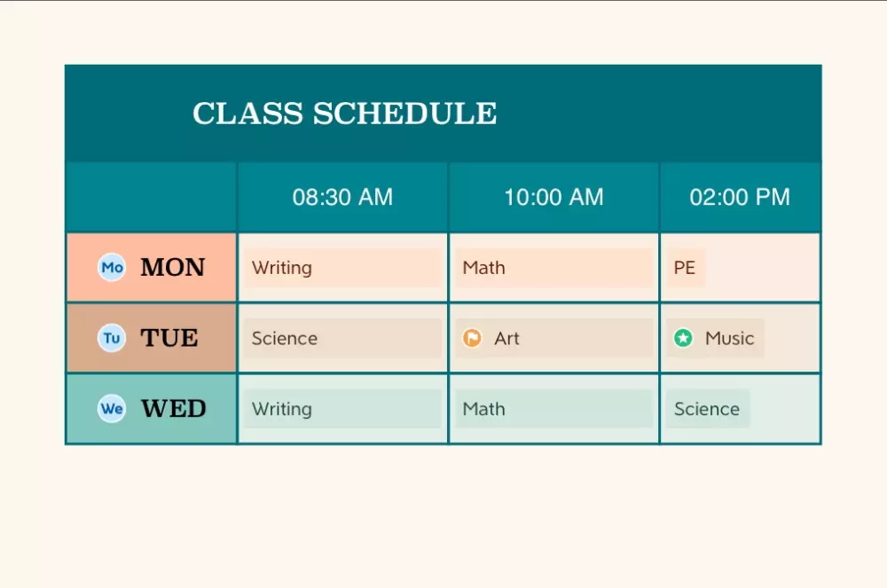Click the TUE row label
The width and height of the screenshot is (887, 588).
169,338
